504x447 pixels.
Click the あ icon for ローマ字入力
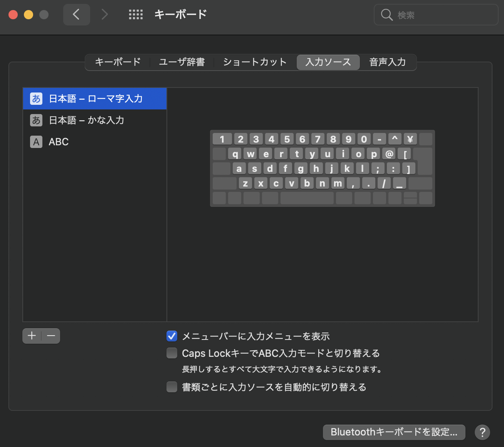(x=36, y=99)
